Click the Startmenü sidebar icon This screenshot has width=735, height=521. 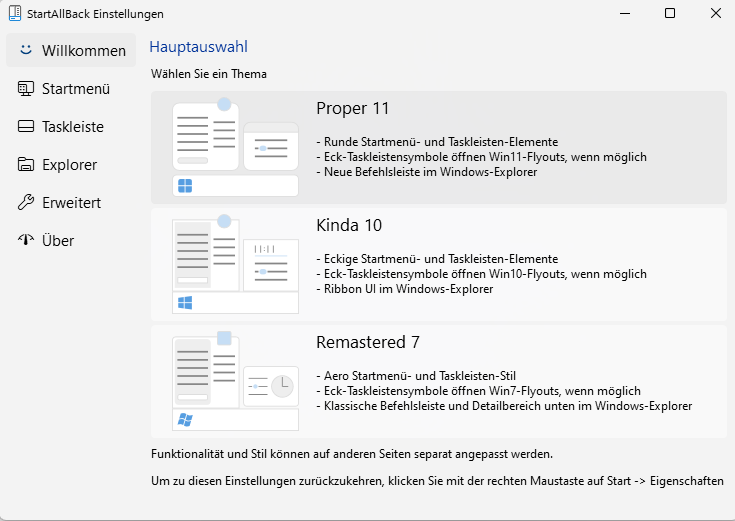click(x=26, y=89)
